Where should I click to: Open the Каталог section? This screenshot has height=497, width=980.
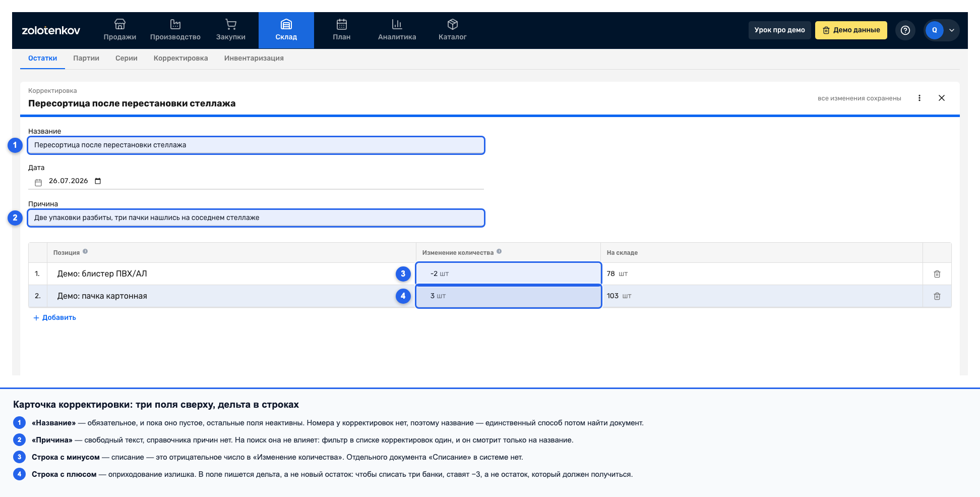(452, 30)
